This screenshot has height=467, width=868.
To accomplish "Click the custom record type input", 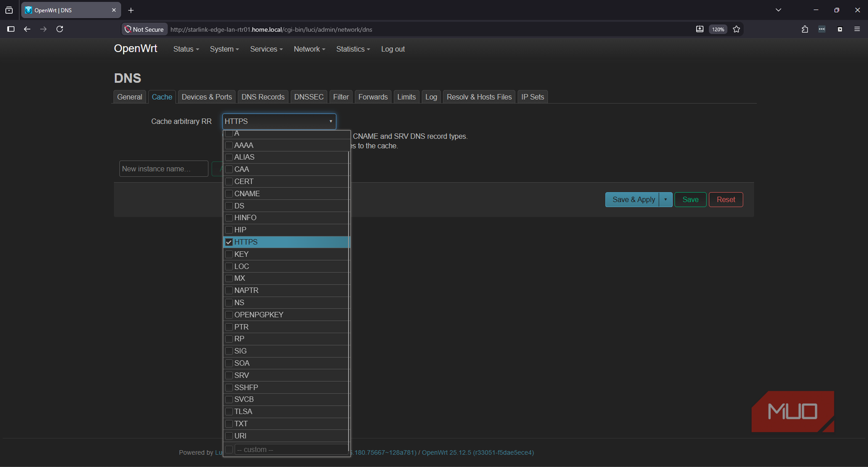I will click(291, 450).
